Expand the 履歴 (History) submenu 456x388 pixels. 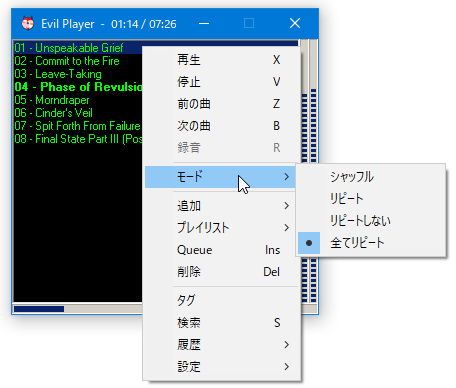point(222,345)
